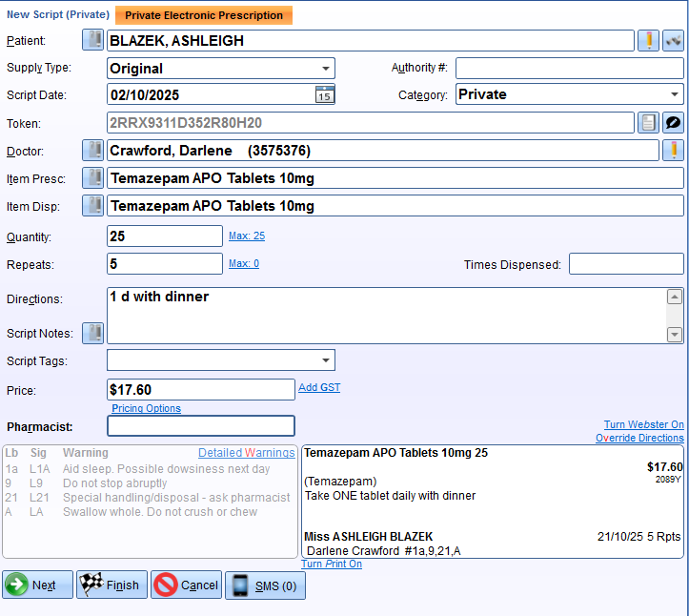The height and width of the screenshot is (616, 689).
Task: Click the token leaf eScript icon
Action: 674,123
